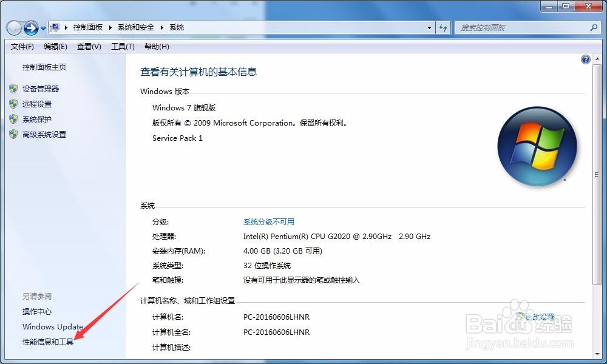Screen dimensions: 607x364
Task: Click PC-20160606LHNR beside 计算机全名
Action: (x=276, y=332)
